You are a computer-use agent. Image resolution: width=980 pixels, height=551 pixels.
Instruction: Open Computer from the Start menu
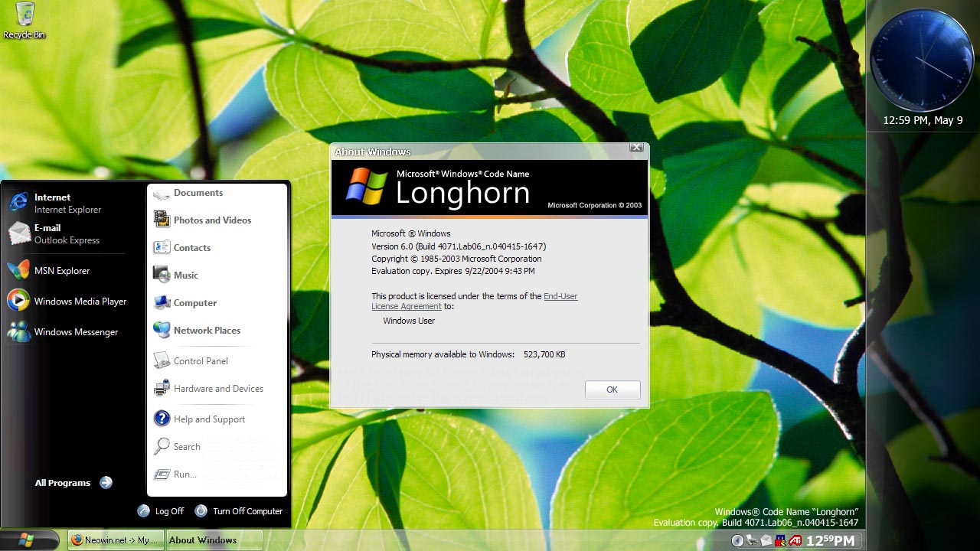point(194,302)
